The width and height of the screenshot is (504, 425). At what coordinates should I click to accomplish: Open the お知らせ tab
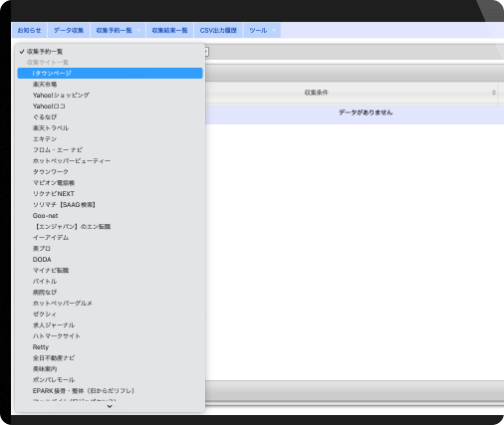pyautogui.click(x=29, y=30)
